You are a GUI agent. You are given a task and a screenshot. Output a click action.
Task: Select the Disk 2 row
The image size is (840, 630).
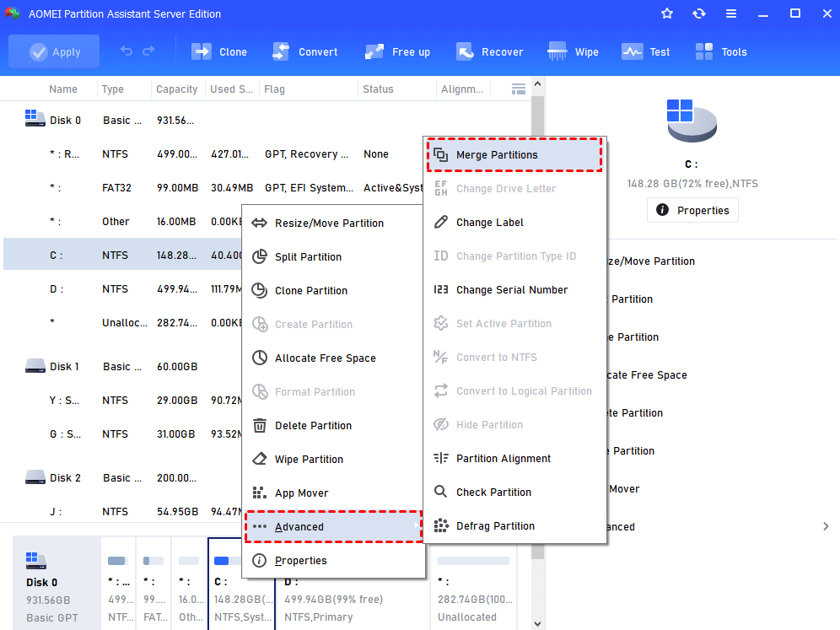click(x=122, y=478)
